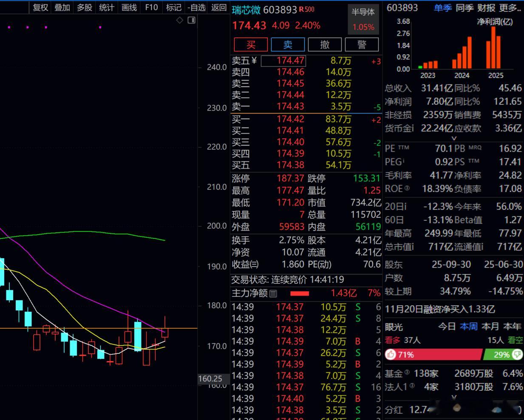Click the 年最高 value 249.99
This screenshot has width=524, height=420.
439,233
